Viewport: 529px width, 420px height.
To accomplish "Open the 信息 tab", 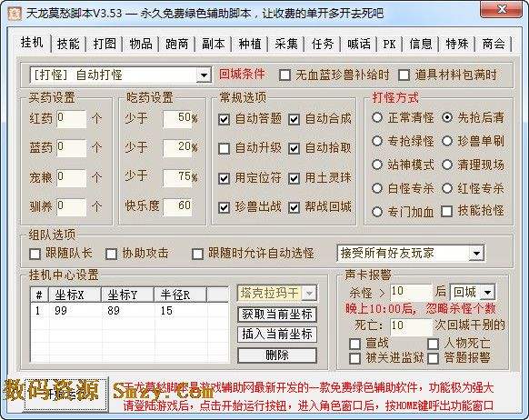I will 421,44.
